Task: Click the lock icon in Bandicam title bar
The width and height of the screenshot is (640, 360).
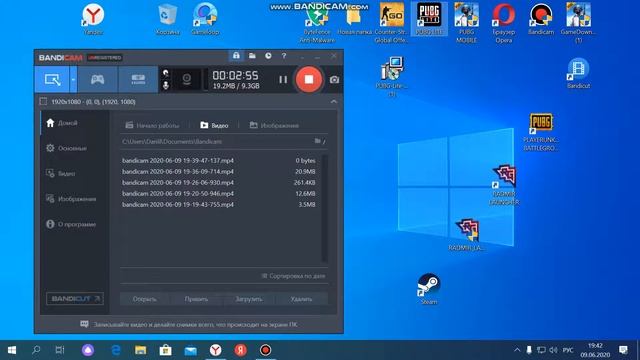Action: pos(236,56)
